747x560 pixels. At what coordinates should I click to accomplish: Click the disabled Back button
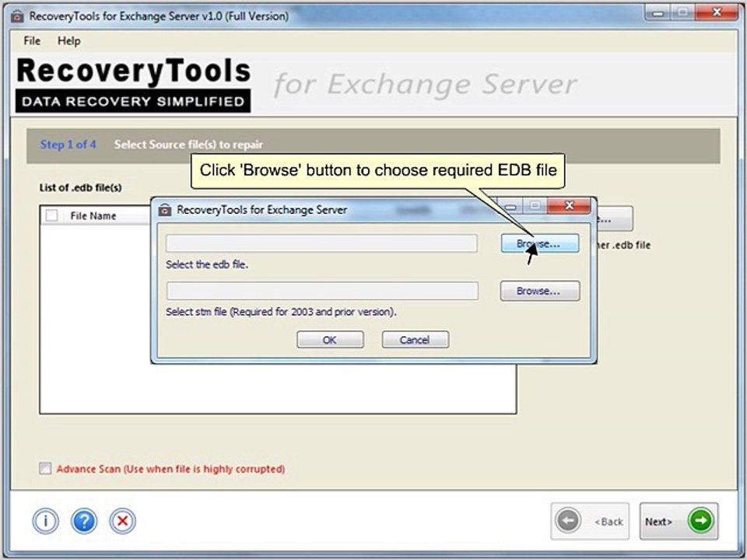coord(590,521)
